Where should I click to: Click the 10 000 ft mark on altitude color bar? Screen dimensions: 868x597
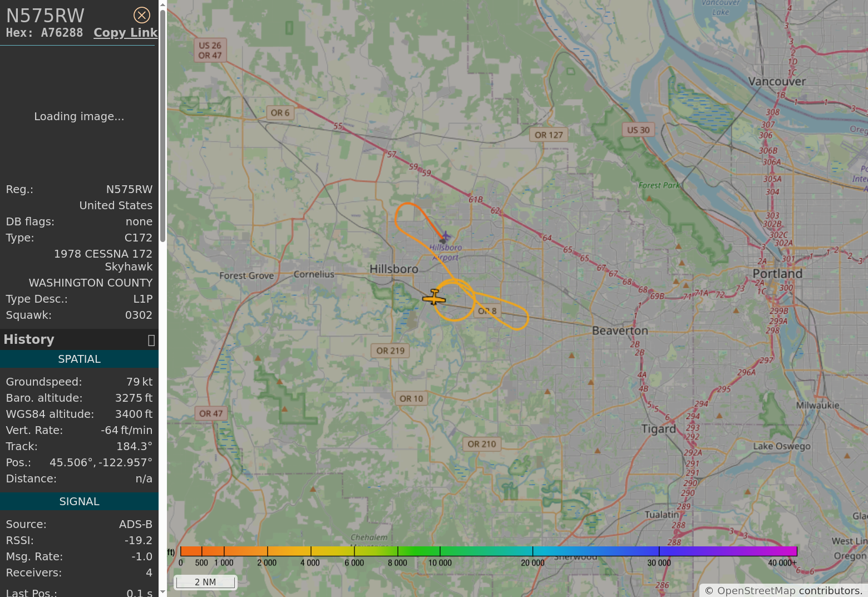point(440,551)
